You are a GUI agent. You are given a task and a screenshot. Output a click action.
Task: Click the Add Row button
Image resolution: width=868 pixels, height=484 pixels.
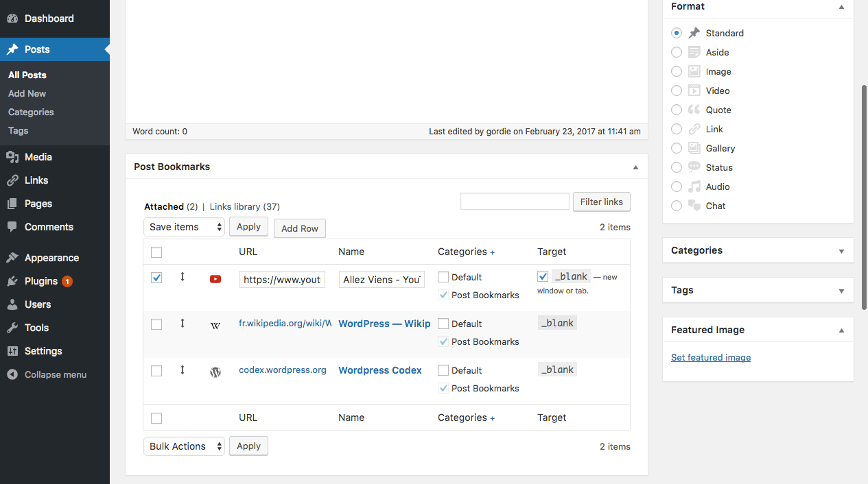click(299, 228)
